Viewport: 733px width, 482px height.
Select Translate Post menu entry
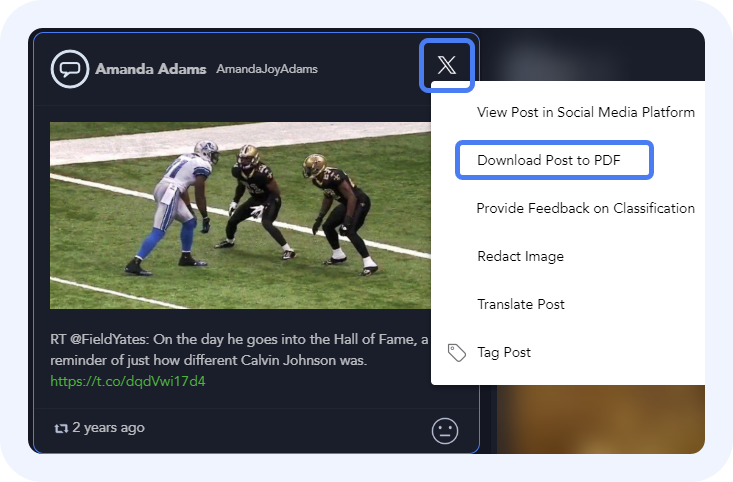point(521,304)
